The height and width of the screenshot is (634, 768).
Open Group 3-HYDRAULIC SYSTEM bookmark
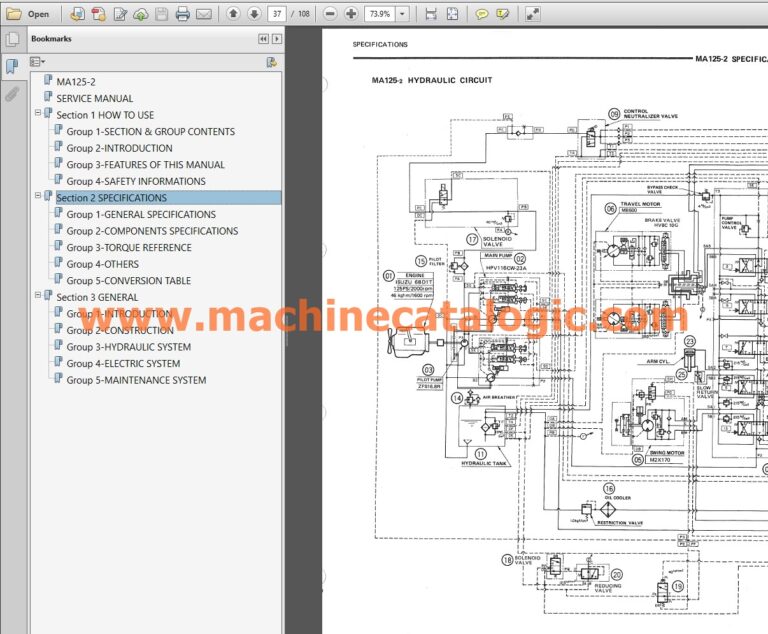[129, 347]
